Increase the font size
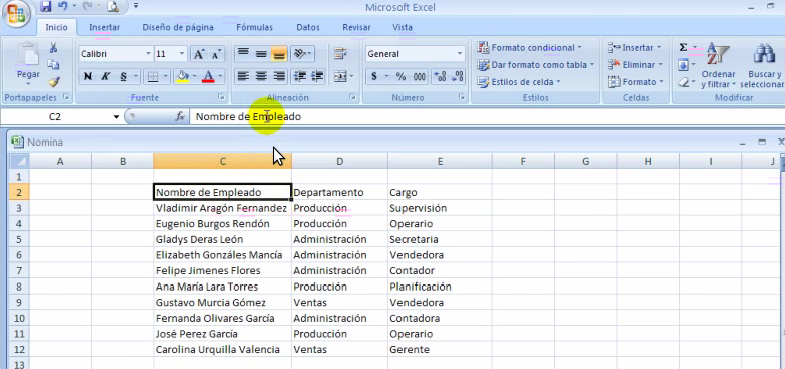Image resolution: width=785 pixels, height=369 pixels. (x=199, y=54)
